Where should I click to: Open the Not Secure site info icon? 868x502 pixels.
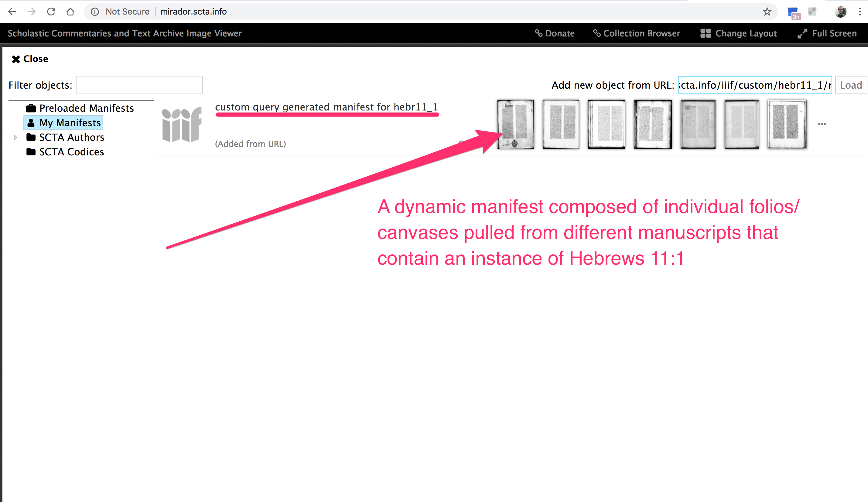click(95, 12)
